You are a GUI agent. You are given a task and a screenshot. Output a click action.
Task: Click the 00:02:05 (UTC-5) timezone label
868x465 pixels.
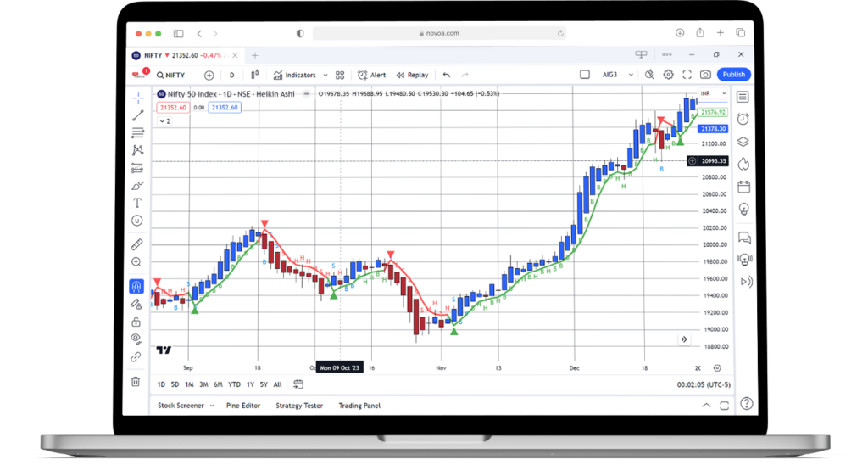[x=704, y=384]
